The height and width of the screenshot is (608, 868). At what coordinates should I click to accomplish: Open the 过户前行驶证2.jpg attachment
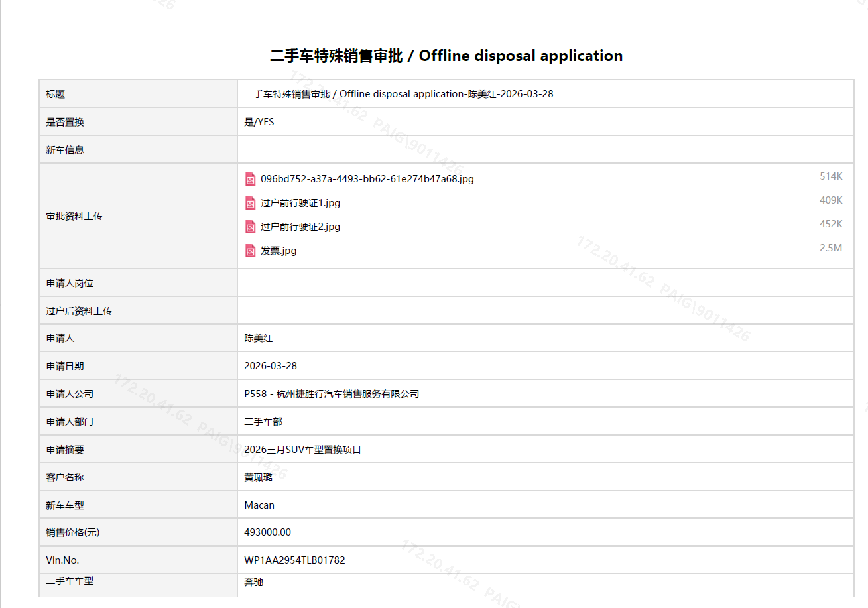[x=300, y=227]
